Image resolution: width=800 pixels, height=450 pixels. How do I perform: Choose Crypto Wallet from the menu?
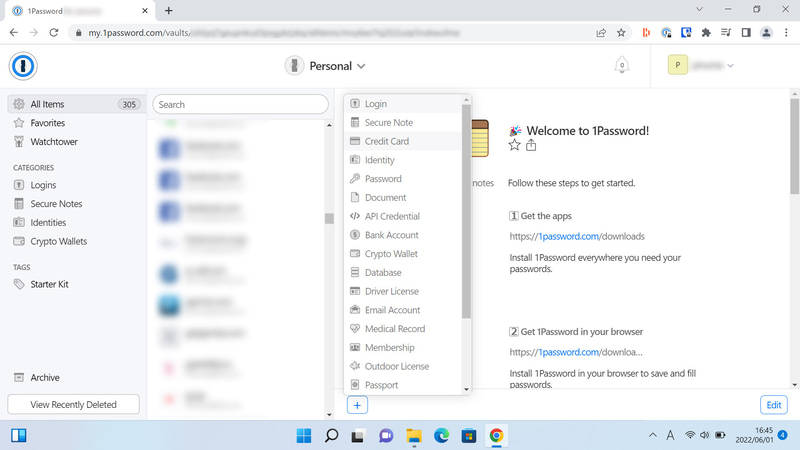point(403,254)
